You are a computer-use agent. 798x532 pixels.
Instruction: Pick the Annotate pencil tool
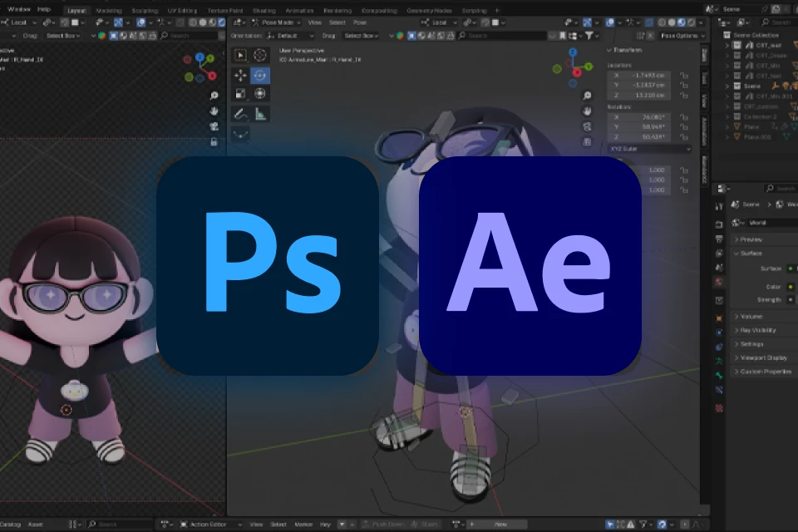(240, 114)
